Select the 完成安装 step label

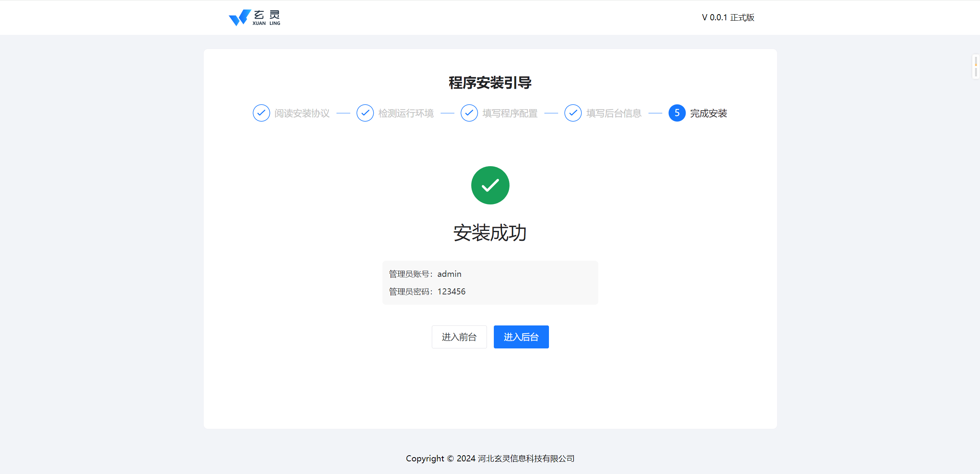coord(708,113)
